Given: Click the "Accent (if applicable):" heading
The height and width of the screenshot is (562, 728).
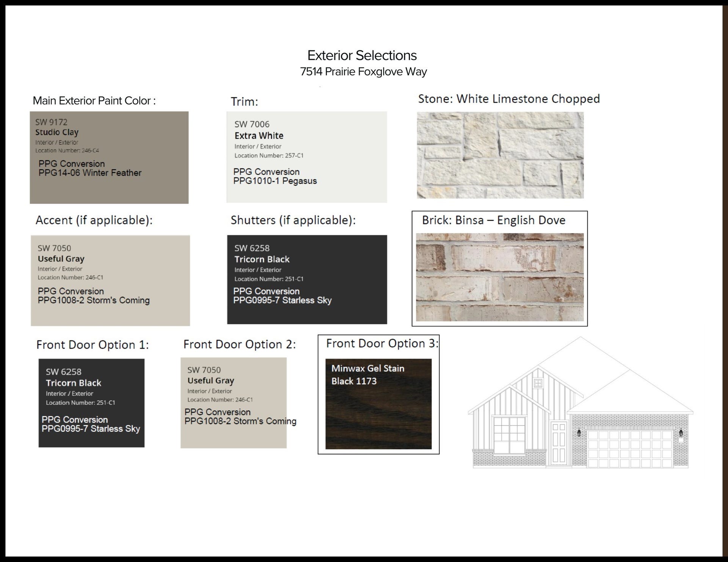Looking at the screenshot, I should click(x=94, y=220).
